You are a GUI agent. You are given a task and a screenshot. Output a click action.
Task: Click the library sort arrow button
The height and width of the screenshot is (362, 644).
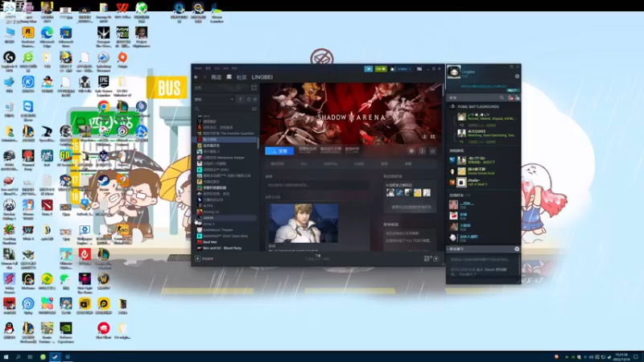(x=241, y=99)
